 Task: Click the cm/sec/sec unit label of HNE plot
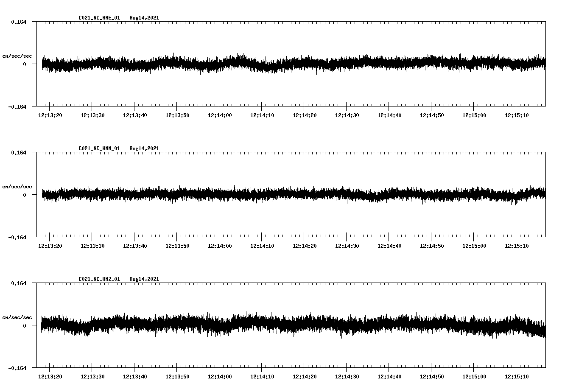[17, 56]
